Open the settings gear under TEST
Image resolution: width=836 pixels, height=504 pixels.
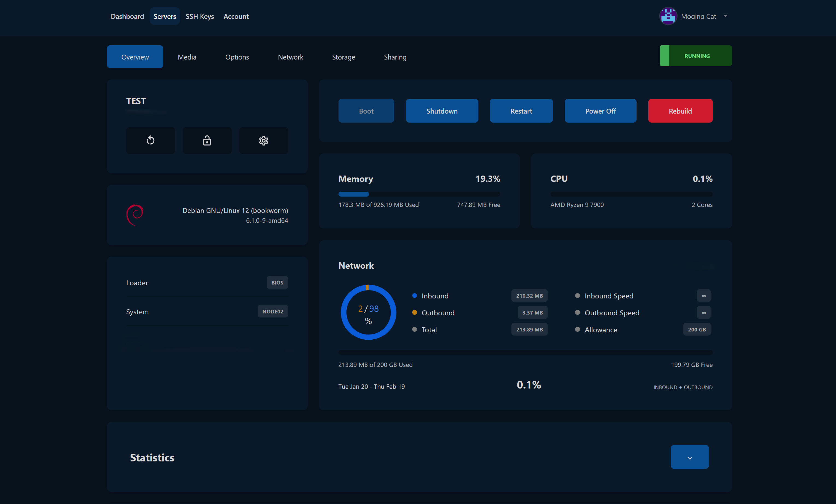pyautogui.click(x=264, y=140)
